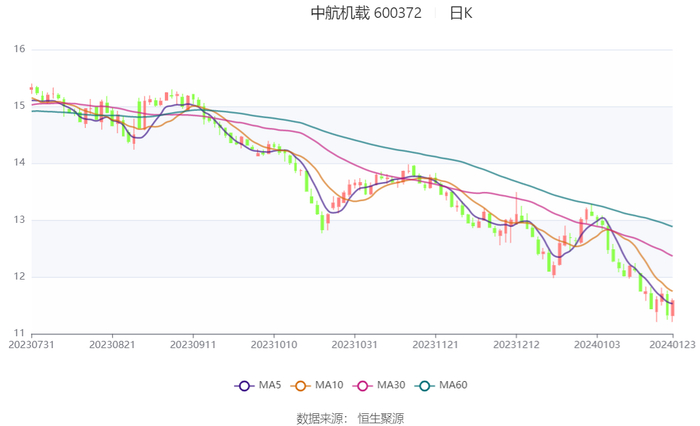Screen dimensions: 700x426
Task: Click the 数据来源 恒生聚源 source text
Action: [350, 418]
